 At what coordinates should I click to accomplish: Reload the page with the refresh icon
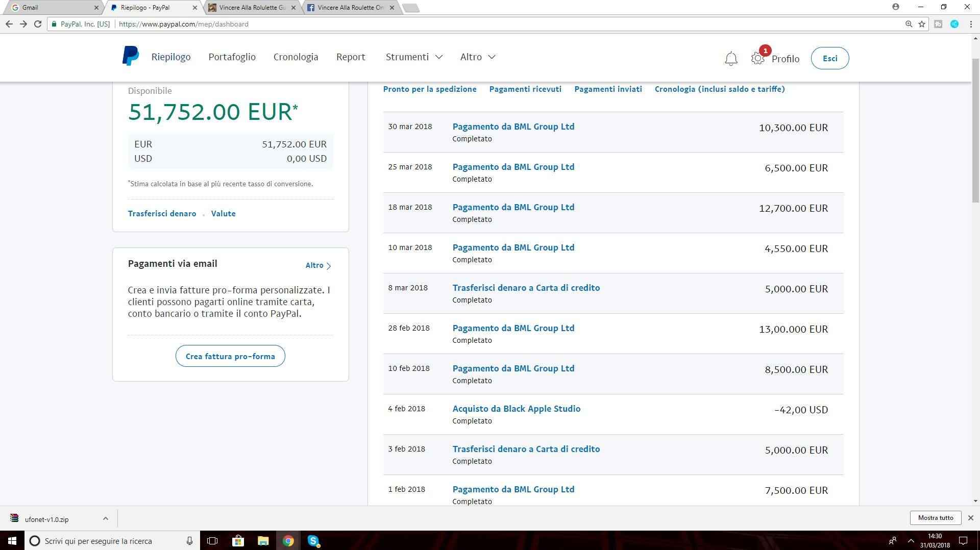click(38, 24)
